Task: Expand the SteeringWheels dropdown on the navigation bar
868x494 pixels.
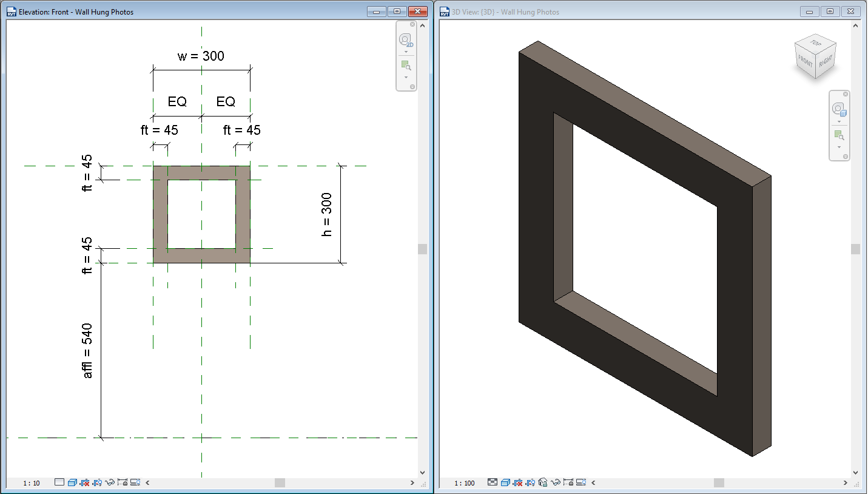Action: (x=406, y=52)
